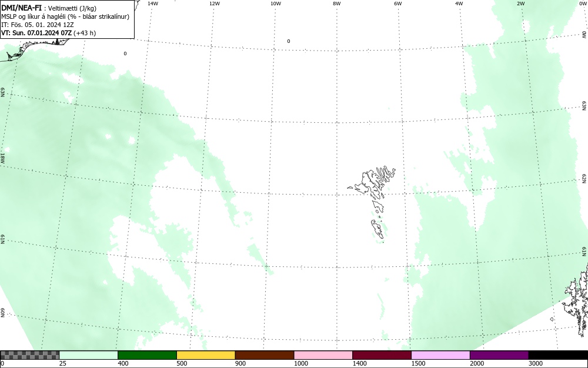Click the legend value 2000

(477, 363)
